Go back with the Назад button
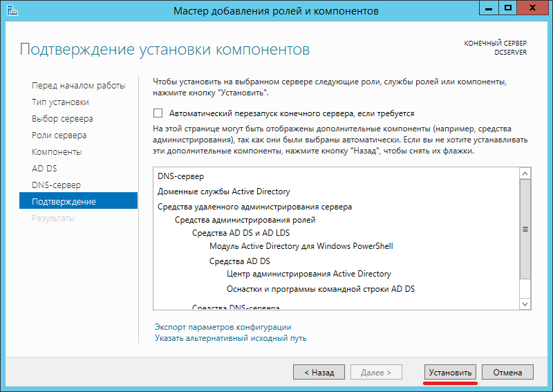This screenshot has height=392, width=553. tap(319, 372)
